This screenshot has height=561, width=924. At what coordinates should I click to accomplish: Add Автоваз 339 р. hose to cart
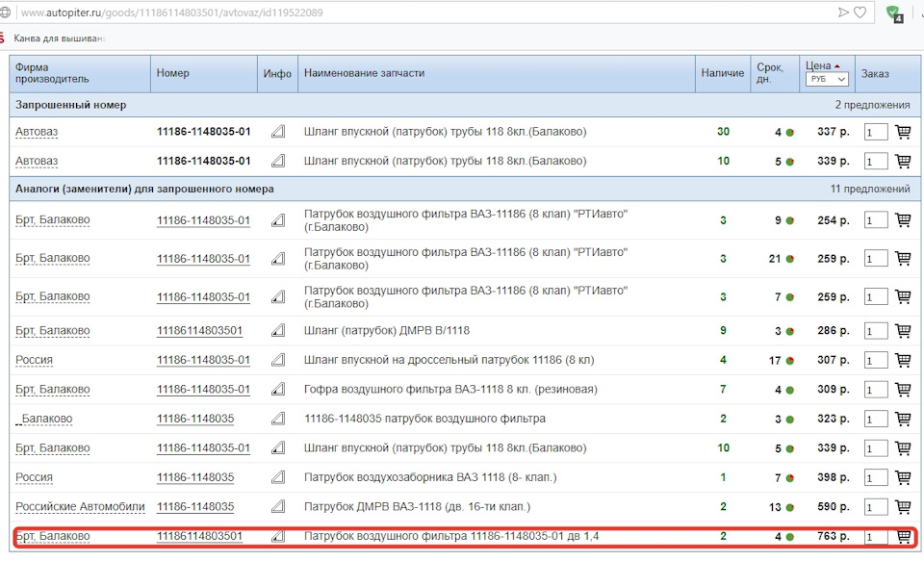point(903,161)
